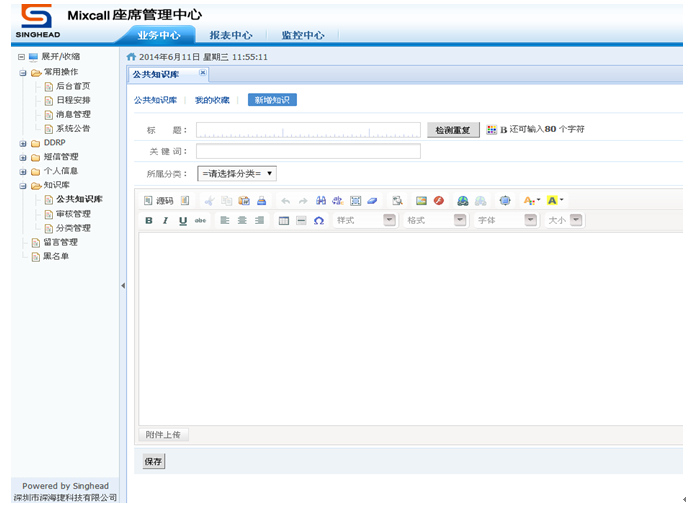Insert special character with omega icon
The height and width of the screenshot is (506, 686).
(319, 220)
